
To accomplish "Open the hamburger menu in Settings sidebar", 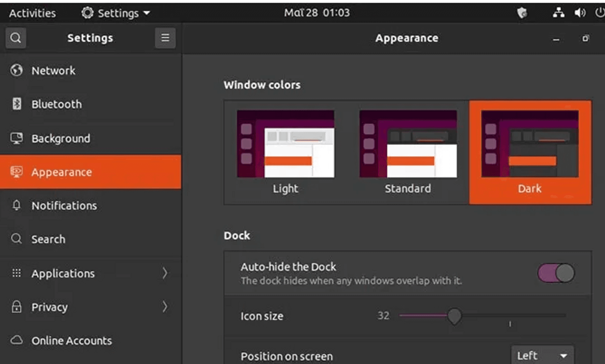I will pos(165,38).
